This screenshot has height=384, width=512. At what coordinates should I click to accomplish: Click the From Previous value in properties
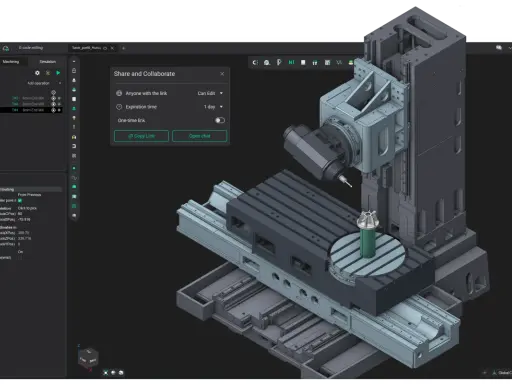pyautogui.click(x=29, y=195)
